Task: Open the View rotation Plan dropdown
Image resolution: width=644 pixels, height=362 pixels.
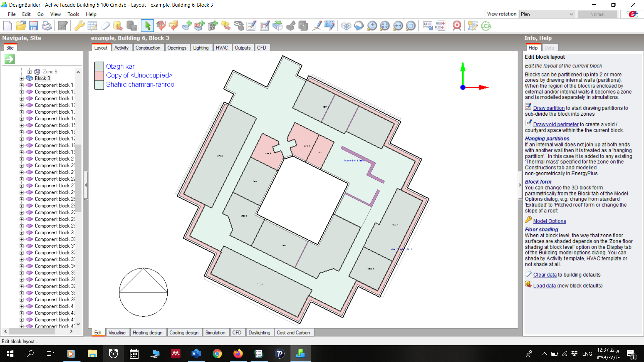Action: coord(547,14)
